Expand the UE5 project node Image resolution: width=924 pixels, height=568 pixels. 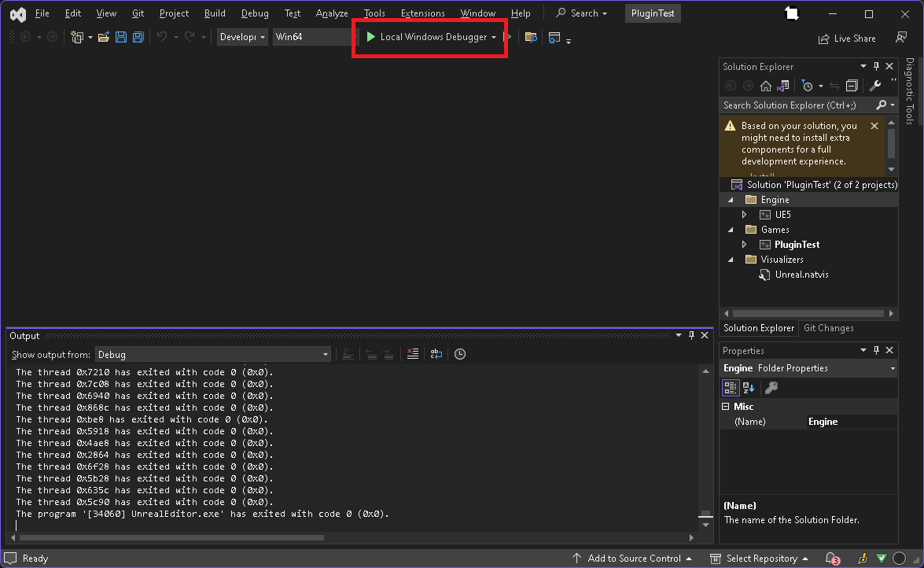[744, 215]
